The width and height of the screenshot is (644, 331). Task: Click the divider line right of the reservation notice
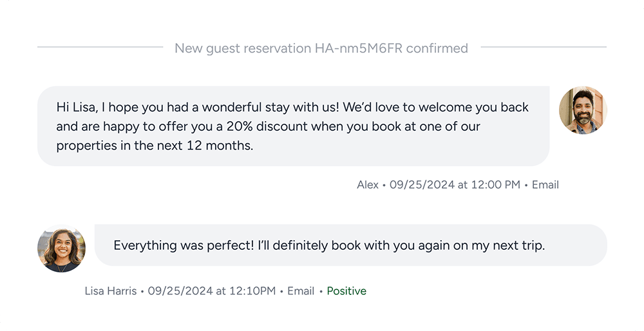coord(544,47)
